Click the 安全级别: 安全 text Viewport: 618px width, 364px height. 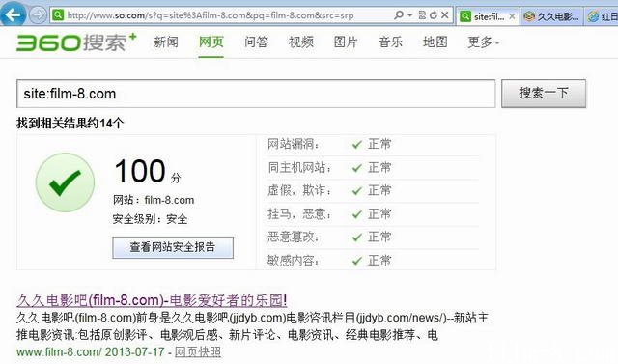[150, 219]
